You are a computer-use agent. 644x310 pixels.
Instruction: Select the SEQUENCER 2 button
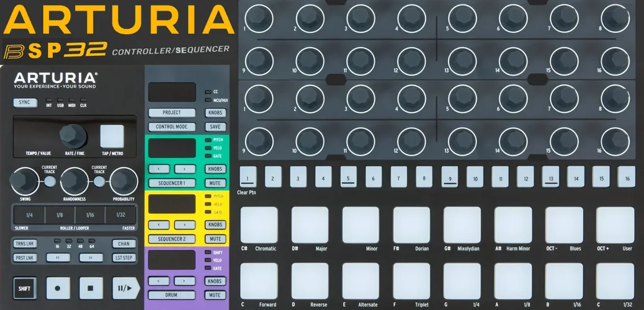coord(172,239)
